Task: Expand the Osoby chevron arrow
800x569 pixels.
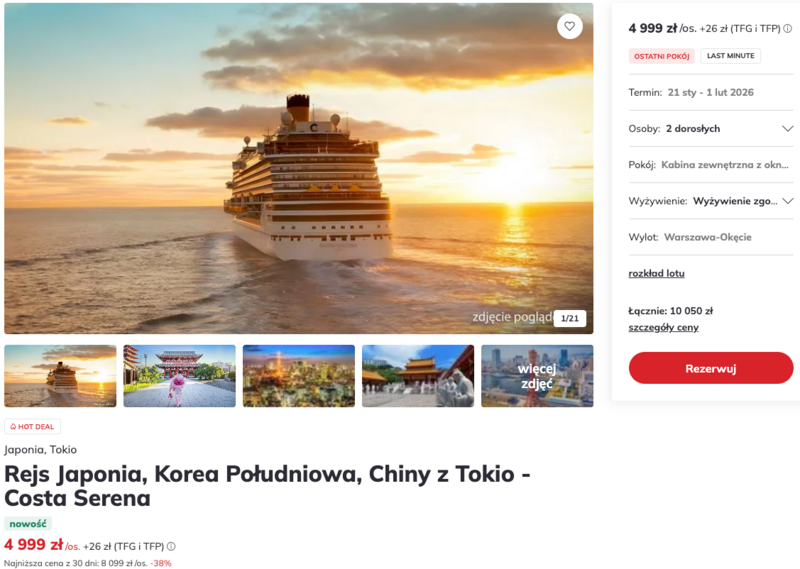Action: click(x=787, y=129)
